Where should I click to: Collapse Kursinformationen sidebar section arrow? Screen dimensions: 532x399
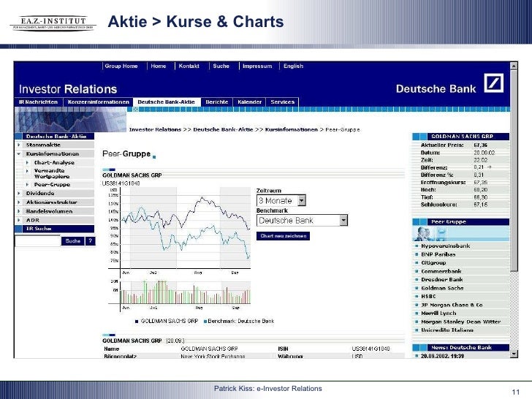pos(19,153)
